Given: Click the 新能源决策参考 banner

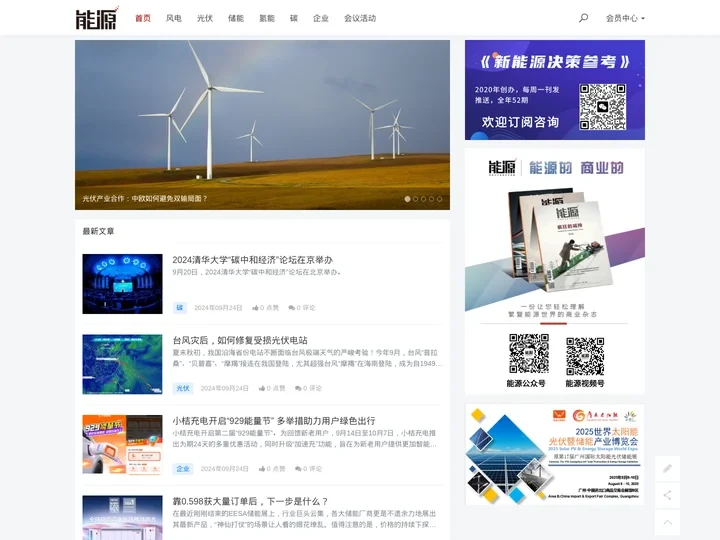Looking at the screenshot, I should (x=555, y=90).
